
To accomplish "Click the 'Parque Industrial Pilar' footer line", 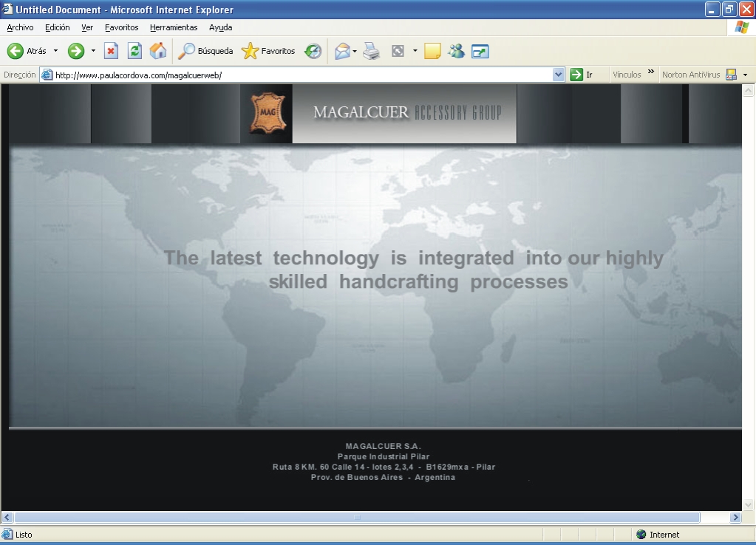I will (384, 456).
